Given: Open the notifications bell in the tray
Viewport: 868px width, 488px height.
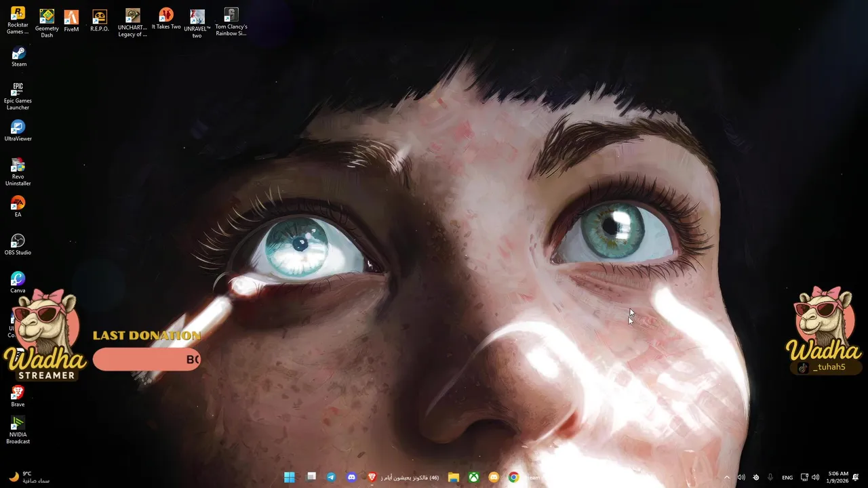Looking at the screenshot, I should [x=856, y=477].
